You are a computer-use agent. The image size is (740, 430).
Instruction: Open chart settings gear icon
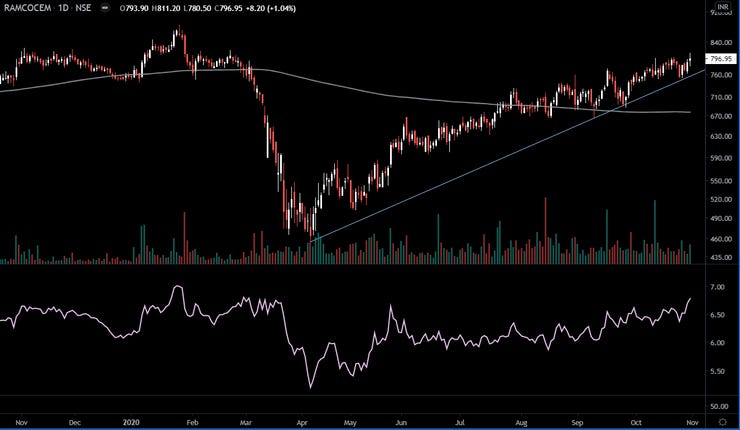click(723, 422)
